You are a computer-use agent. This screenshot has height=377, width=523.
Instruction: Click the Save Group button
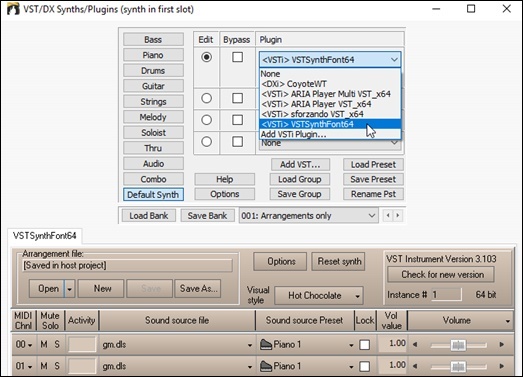point(300,194)
